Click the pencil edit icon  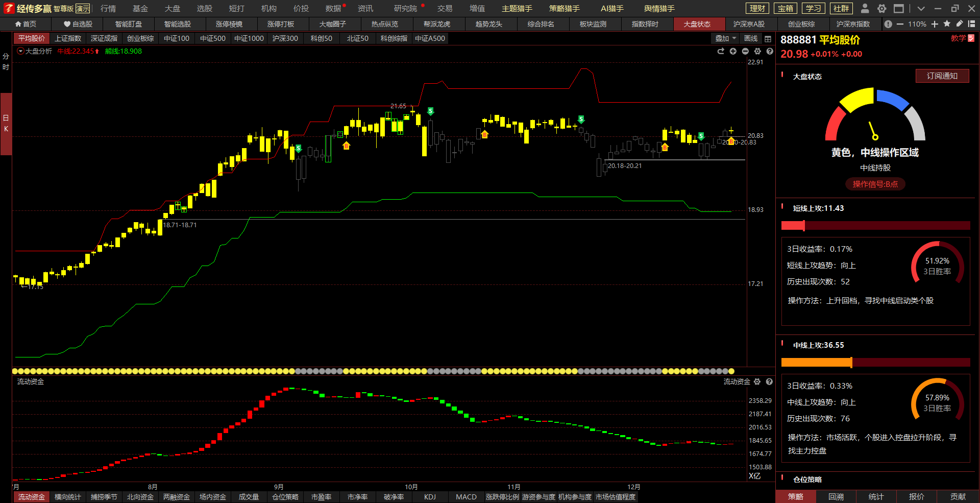959,24
